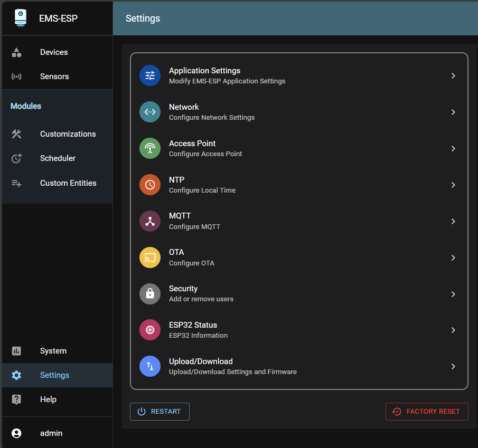
Task: Open the Help page
Action: (x=48, y=399)
